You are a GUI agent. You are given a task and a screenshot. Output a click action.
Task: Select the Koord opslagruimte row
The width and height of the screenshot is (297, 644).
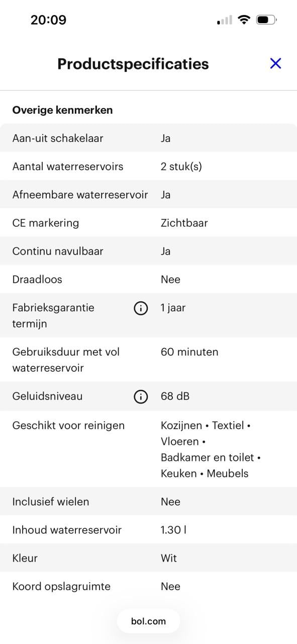tap(148, 586)
